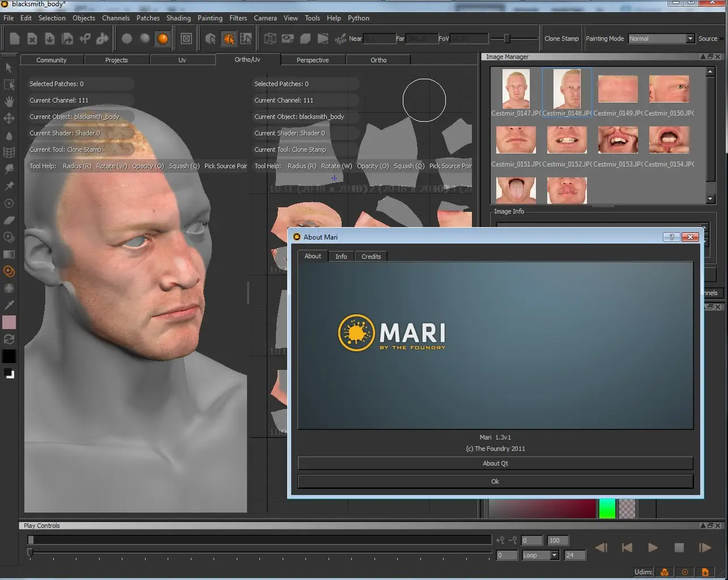Screen dimensions: 728x580
Task: Click the paint buffer brush grid icon
Action: pyautogui.click(x=340, y=39)
